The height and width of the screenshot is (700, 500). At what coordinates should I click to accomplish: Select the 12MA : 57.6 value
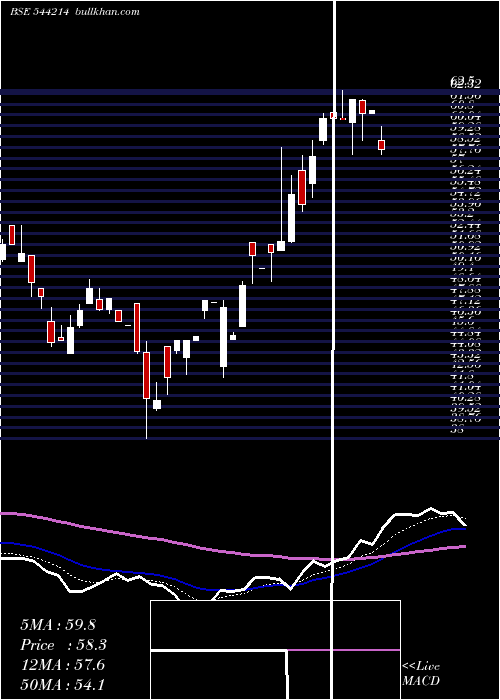coord(63,665)
